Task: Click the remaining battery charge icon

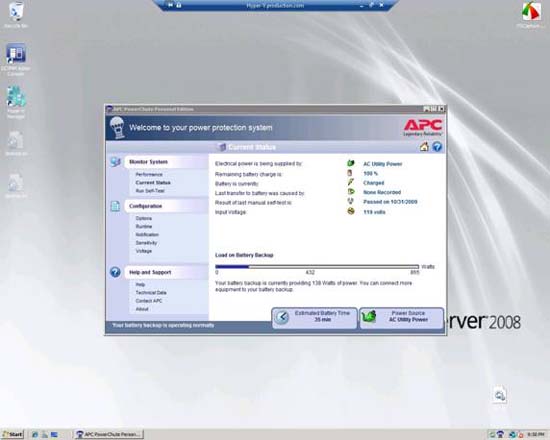Action: tap(350, 173)
